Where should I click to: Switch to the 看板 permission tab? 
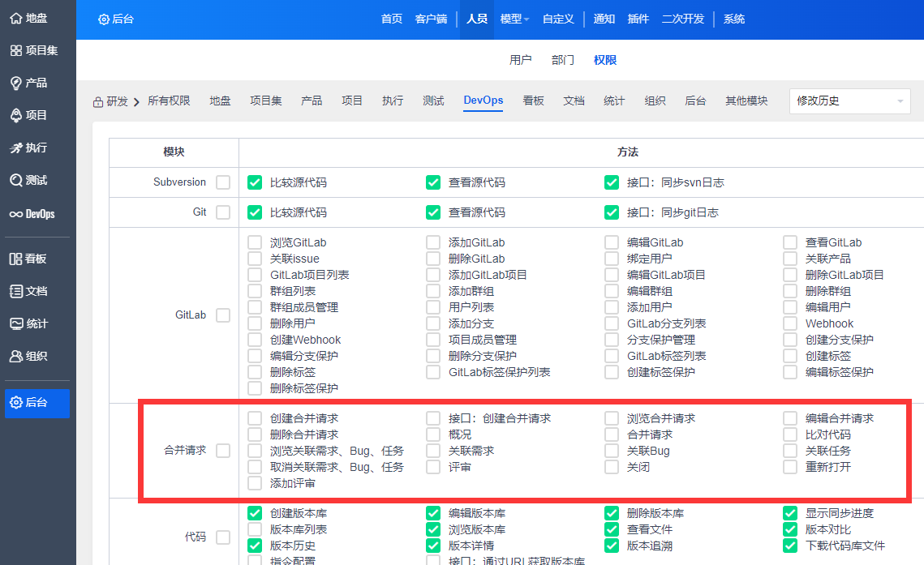(x=533, y=101)
